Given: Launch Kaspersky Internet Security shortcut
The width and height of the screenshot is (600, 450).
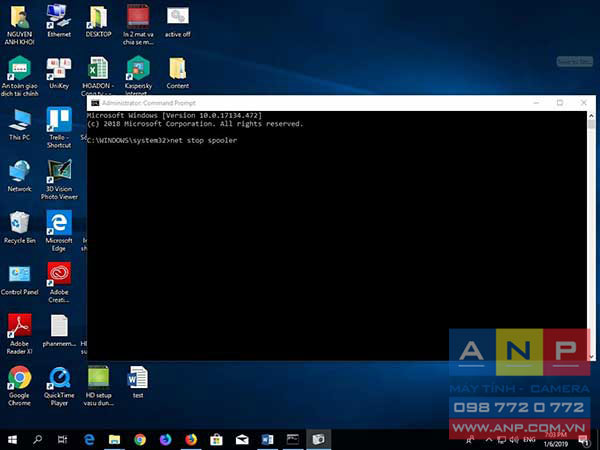Looking at the screenshot, I should pos(138,68).
